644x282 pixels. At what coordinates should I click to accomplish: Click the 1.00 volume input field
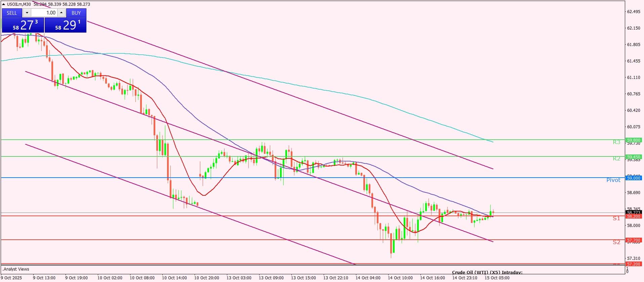(x=44, y=13)
